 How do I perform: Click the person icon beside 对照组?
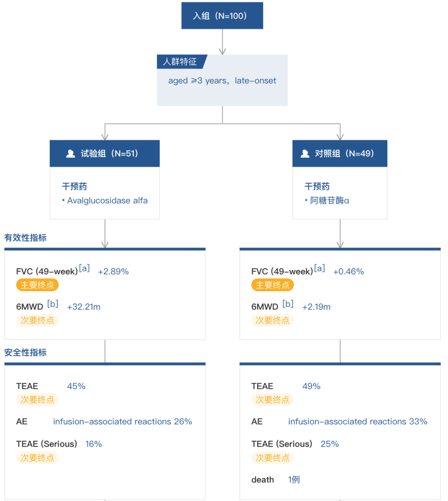(x=305, y=154)
